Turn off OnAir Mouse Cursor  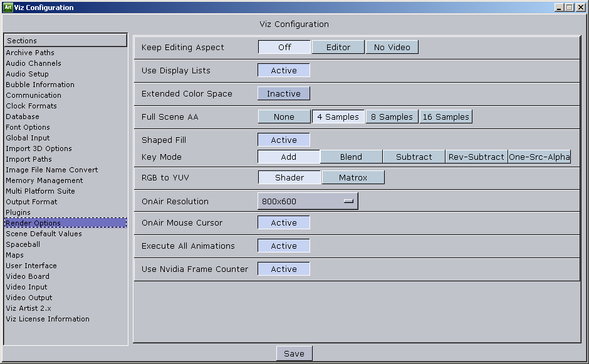[283, 222]
